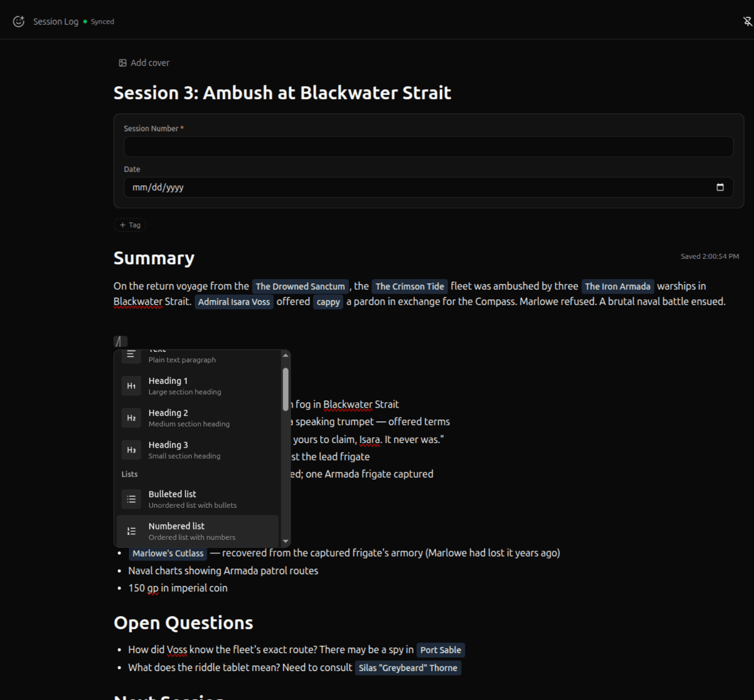This screenshot has height=700, width=754.
Task: Open the Session Log breadcrumb
Action: [x=56, y=21]
